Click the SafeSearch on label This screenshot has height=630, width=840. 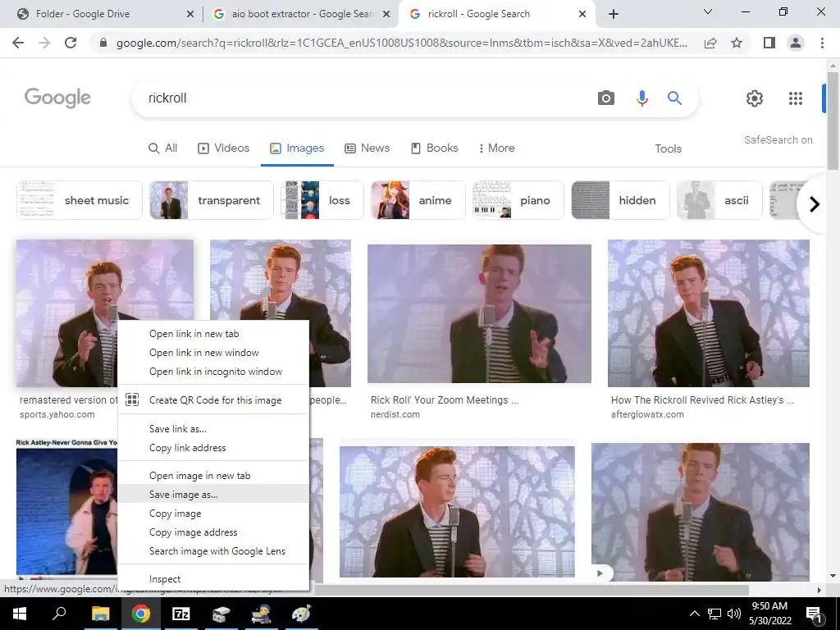778,139
